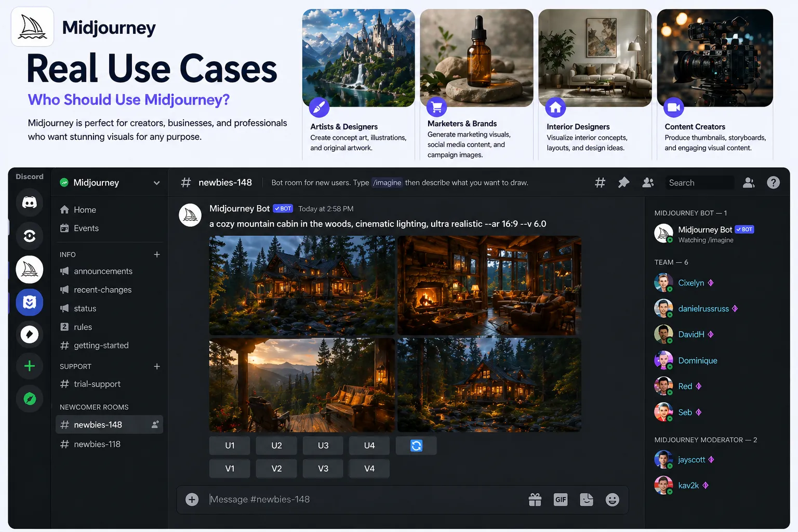The width and height of the screenshot is (798, 532).
Task: Expand the Midjourney server dropdown chevron
Action: tap(156, 183)
